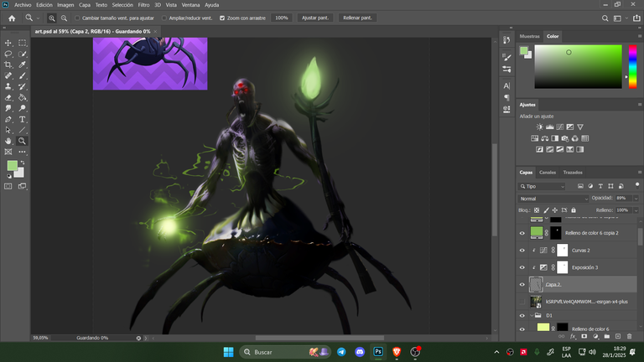Select the Eraser tool

click(8, 97)
